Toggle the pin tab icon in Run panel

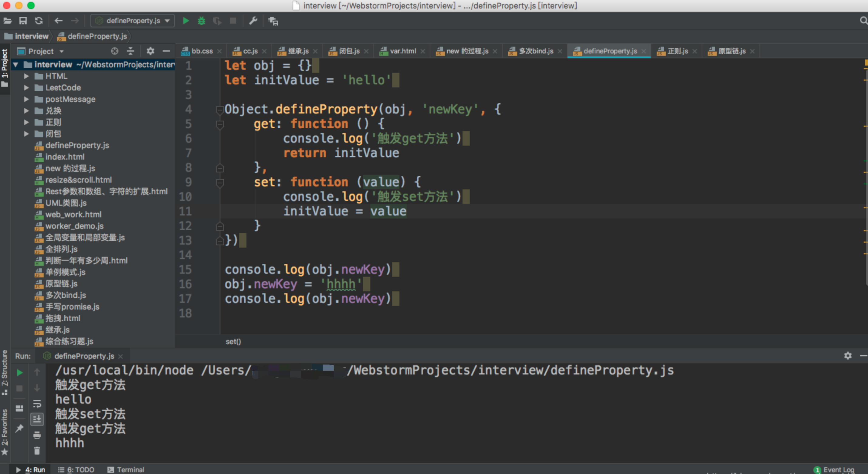tap(19, 428)
